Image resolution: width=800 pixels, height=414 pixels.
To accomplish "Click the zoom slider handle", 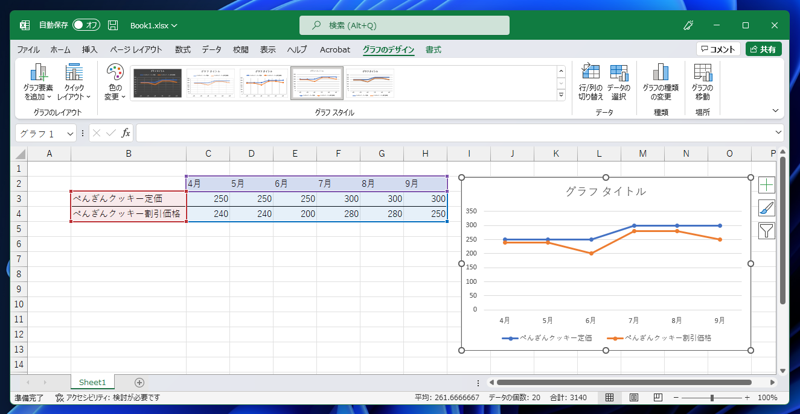I will click(712, 398).
